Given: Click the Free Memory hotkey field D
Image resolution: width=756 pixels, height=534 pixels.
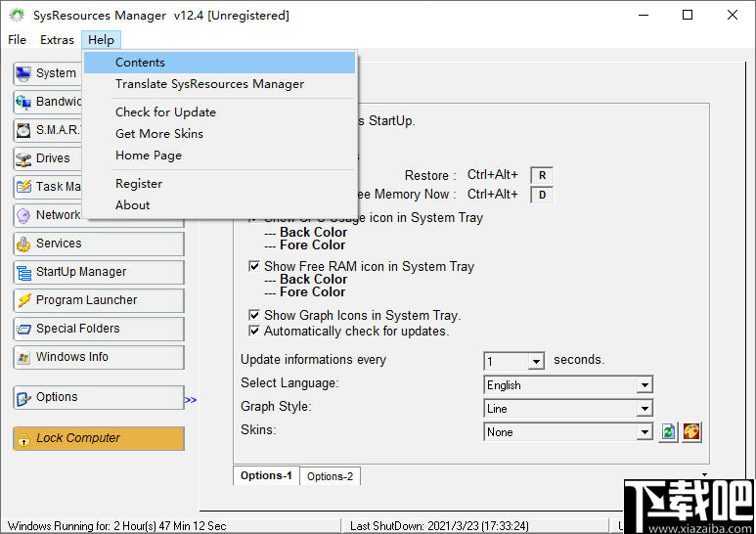Looking at the screenshot, I should (x=542, y=196).
